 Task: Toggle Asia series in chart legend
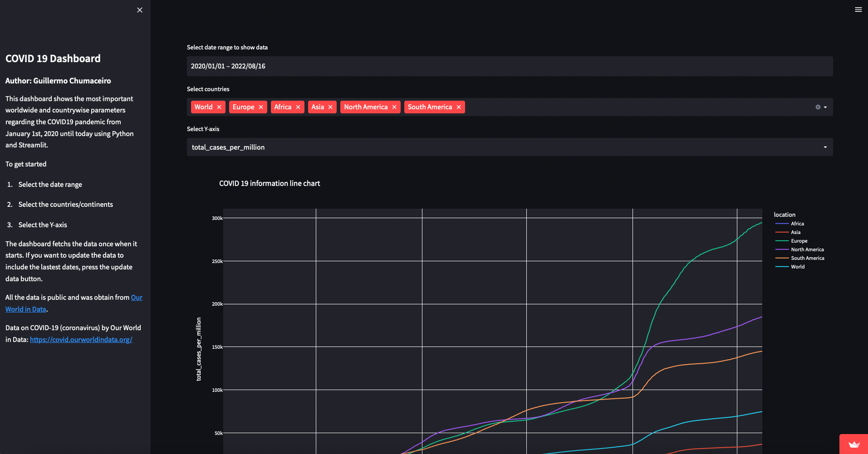[795, 232]
